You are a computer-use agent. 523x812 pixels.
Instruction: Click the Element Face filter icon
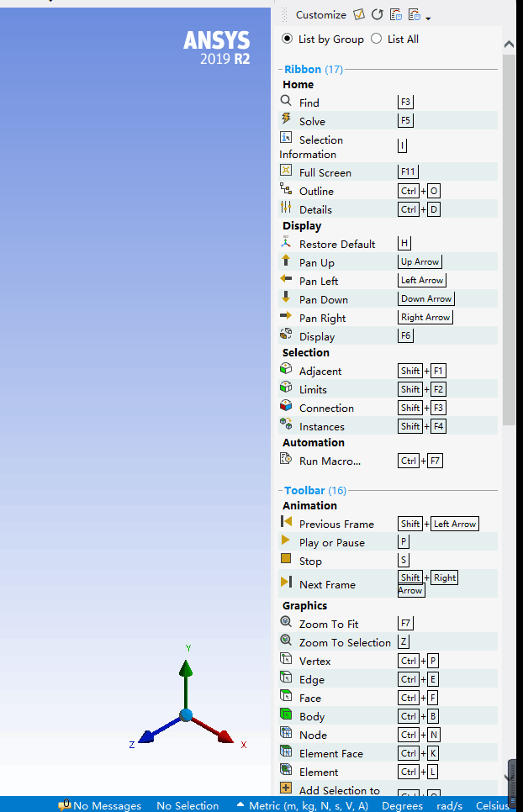[x=286, y=751]
